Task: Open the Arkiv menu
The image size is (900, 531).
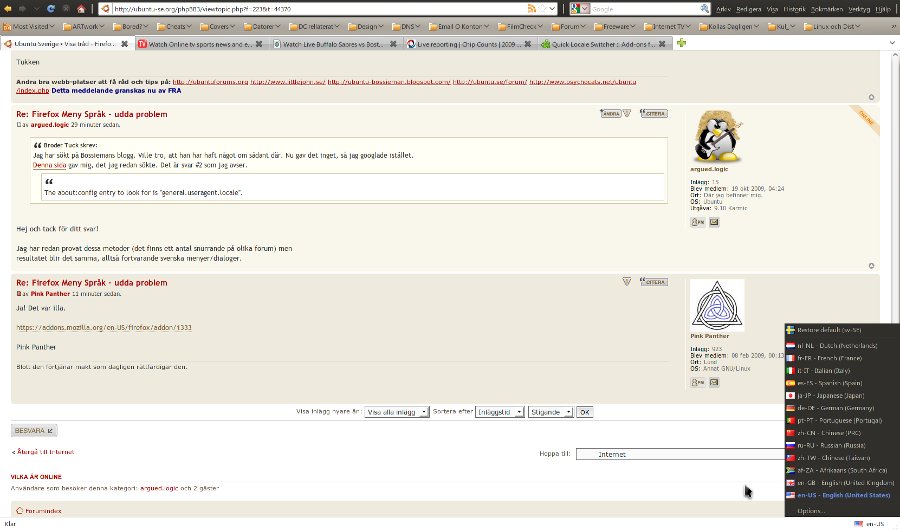Action: pos(723,9)
